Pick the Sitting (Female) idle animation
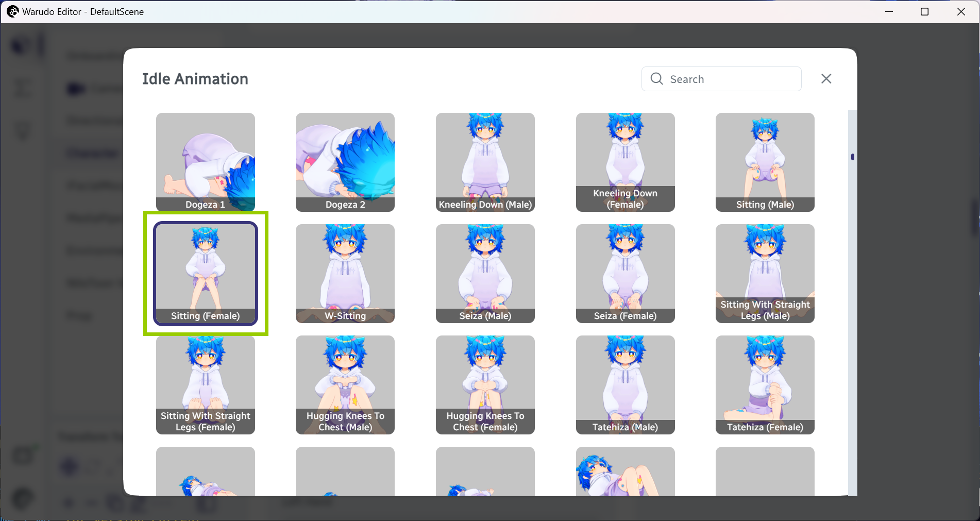The width and height of the screenshot is (980, 521). (x=205, y=274)
